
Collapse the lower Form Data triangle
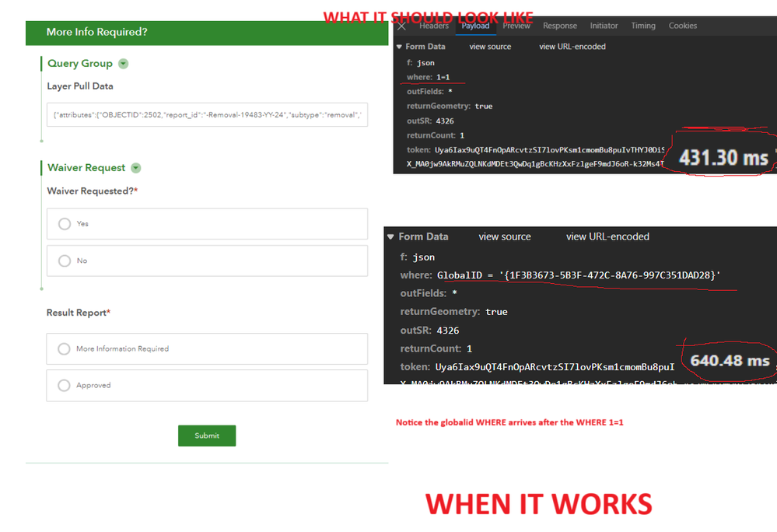point(390,236)
